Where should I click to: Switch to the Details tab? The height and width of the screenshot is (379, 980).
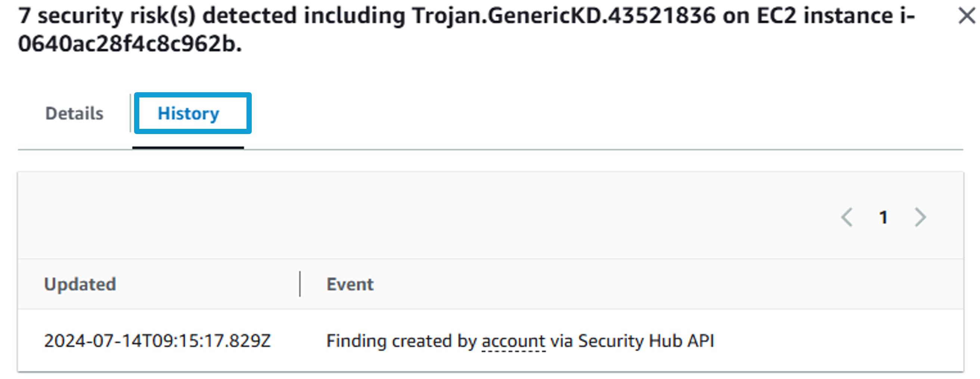[x=74, y=114]
